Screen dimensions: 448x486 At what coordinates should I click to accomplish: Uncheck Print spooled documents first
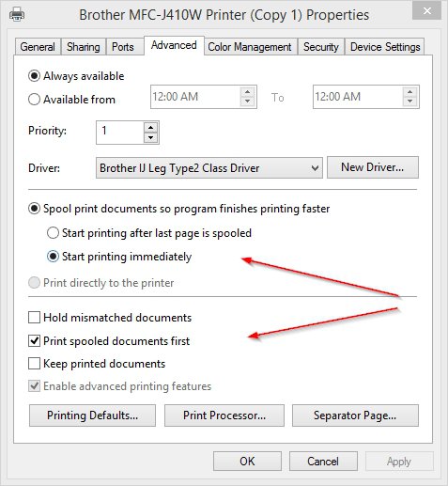click(x=34, y=340)
